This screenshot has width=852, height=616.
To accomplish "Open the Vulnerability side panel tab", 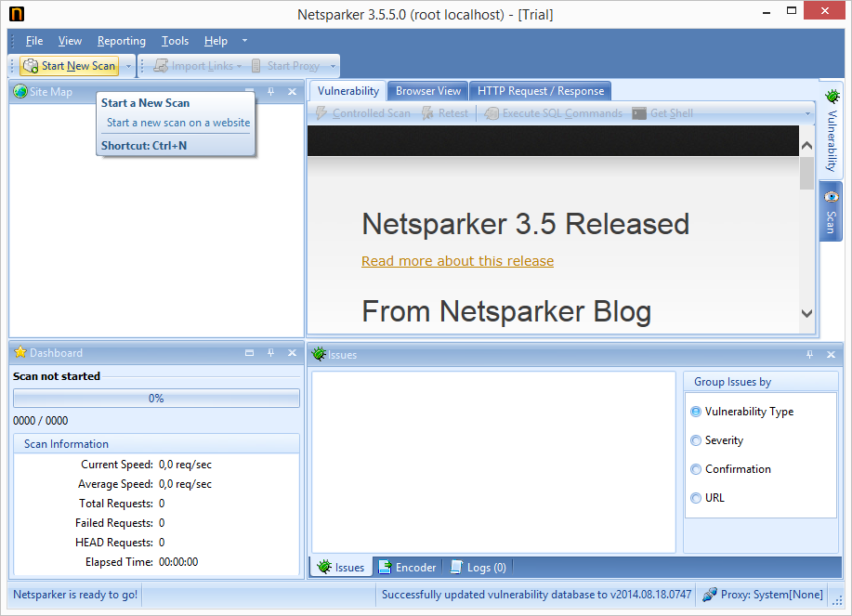I will [832, 131].
